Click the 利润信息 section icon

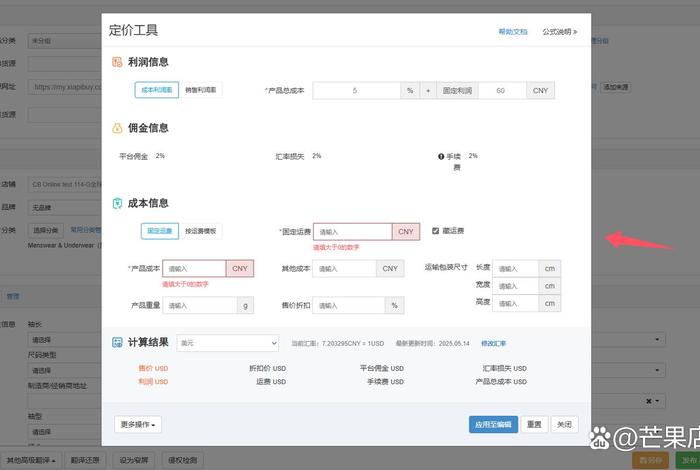click(117, 62)
